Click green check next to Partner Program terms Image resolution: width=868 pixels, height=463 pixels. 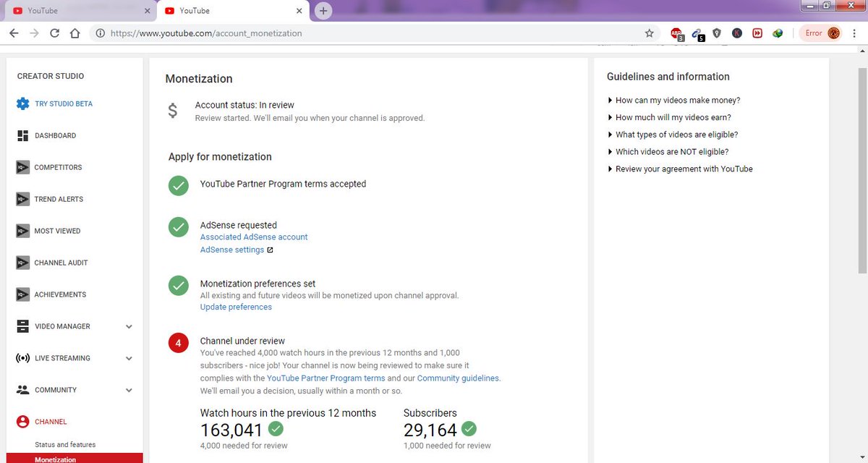179,185
